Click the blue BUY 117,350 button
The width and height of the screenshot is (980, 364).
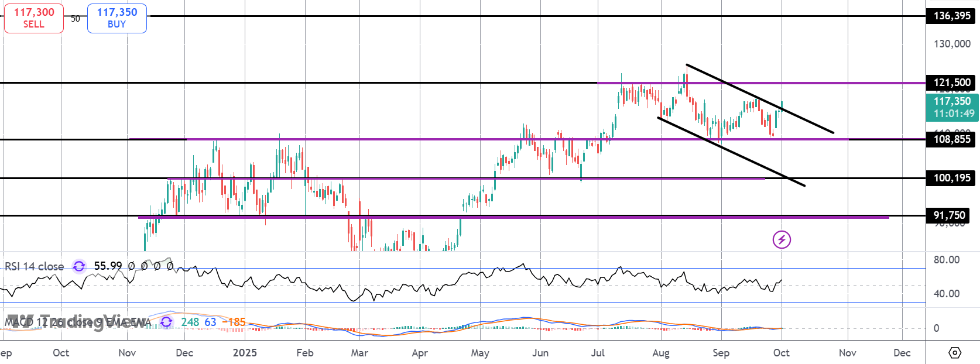point(117,18)
